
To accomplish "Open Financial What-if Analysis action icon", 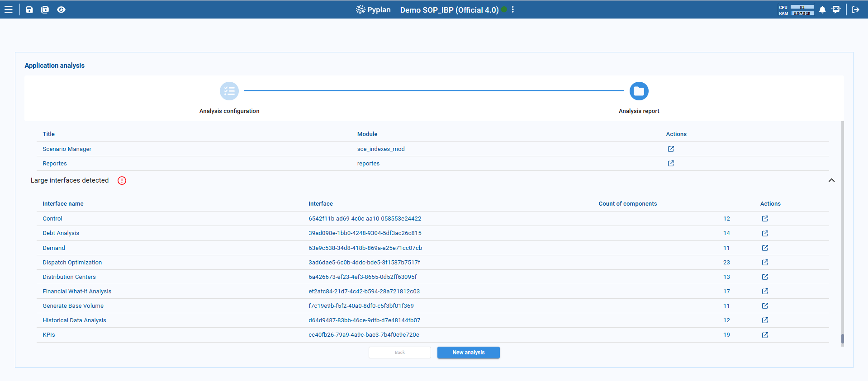I will coord(765,291).
